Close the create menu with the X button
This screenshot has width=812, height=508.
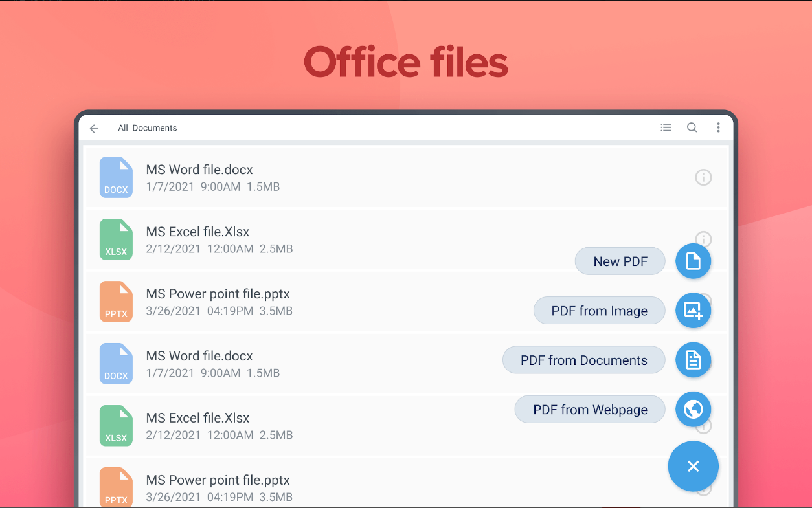(694, 467)
